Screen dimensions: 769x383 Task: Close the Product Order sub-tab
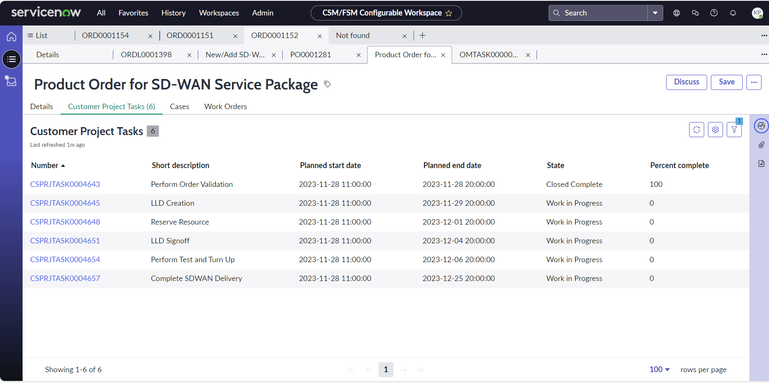tap(443, 55)
